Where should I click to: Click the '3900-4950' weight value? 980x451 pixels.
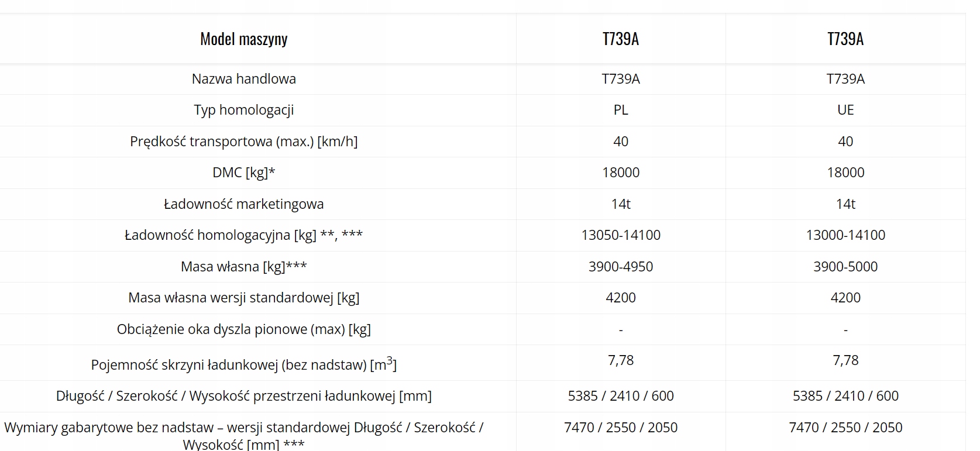pyautogui.click(x=620, y=267)
